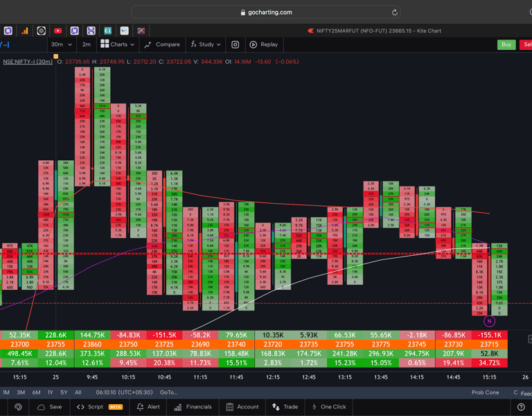This screenshot has width=532, height=416.
Task: Open the Script code editor
Action: coord(100,407)
